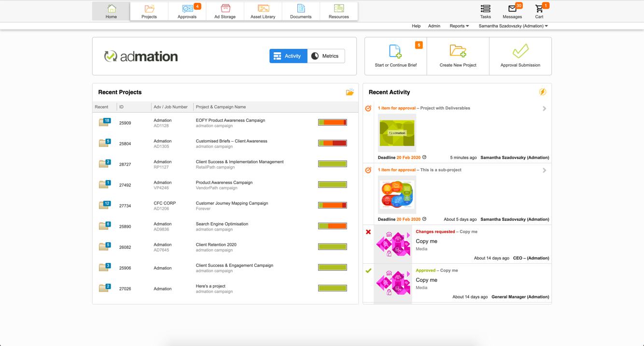Click the Recent Activity lightning icon
644x346 pixels.
point(543,92)
